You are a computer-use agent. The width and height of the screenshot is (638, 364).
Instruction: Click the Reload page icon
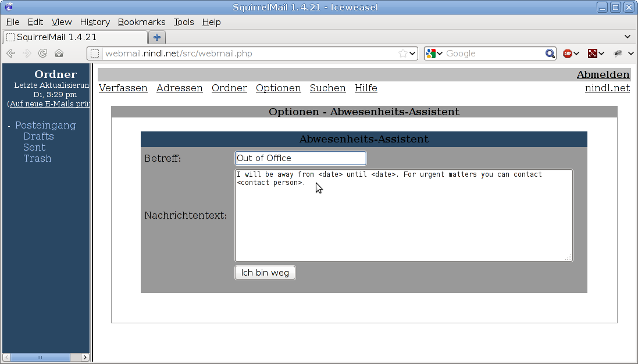[x=42, y=53]
